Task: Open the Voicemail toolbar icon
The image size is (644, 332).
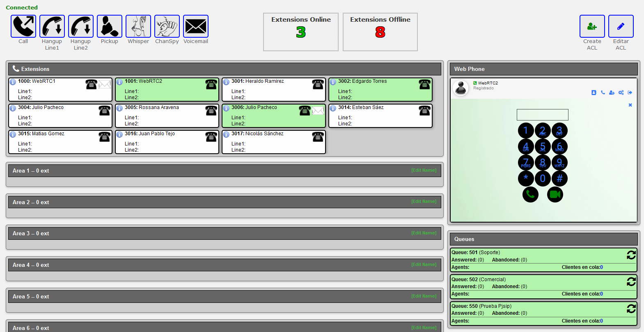Action: click(196, 27)
